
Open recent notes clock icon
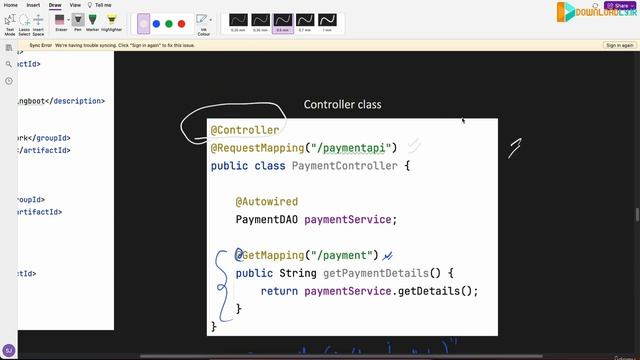point(9,81)
